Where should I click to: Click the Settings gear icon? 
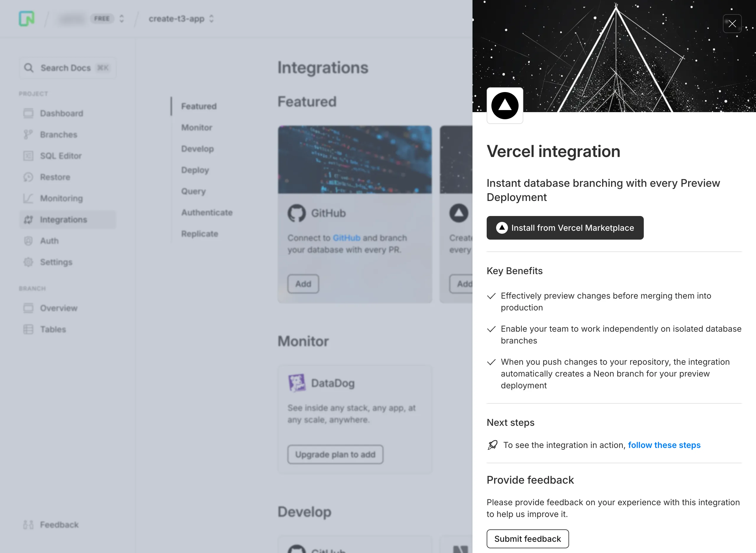(28, 262)
